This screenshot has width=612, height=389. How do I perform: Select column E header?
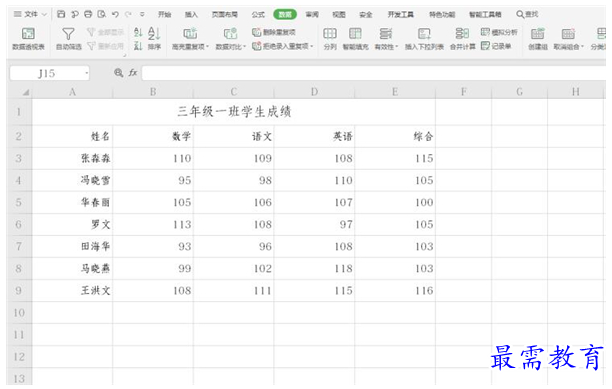tap(395, 92)
